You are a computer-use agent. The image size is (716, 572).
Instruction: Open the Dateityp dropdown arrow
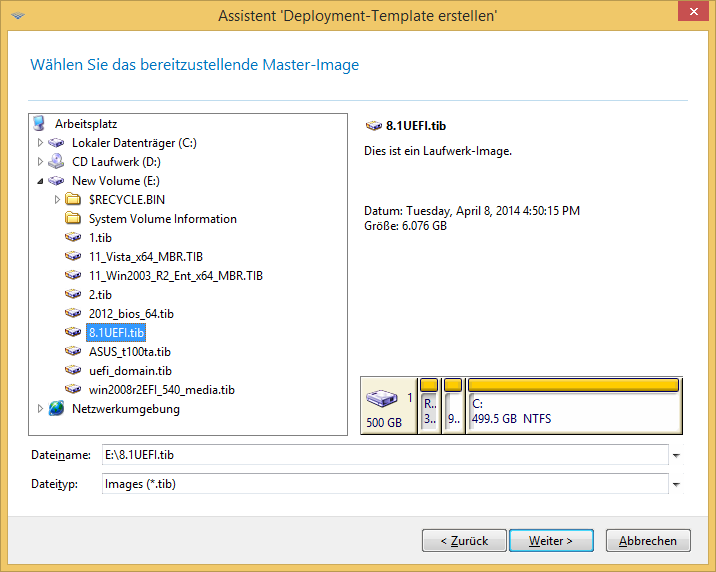coord(676,485)
